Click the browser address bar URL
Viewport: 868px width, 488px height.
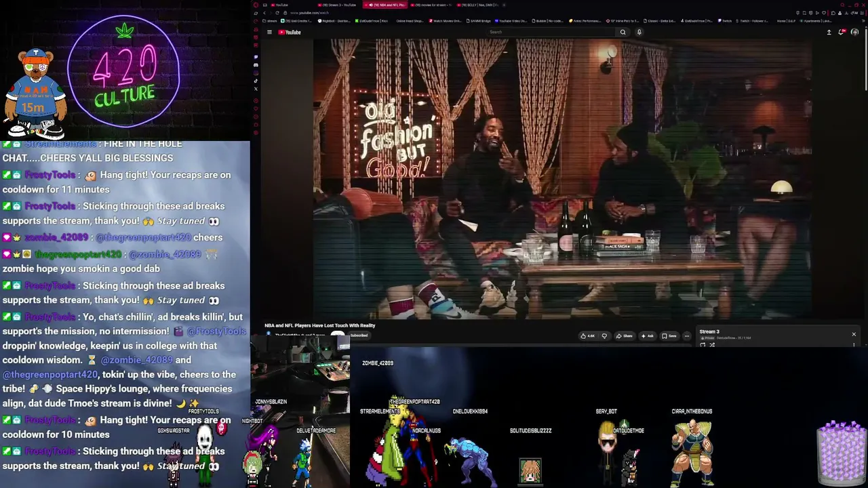pos(309,13)
